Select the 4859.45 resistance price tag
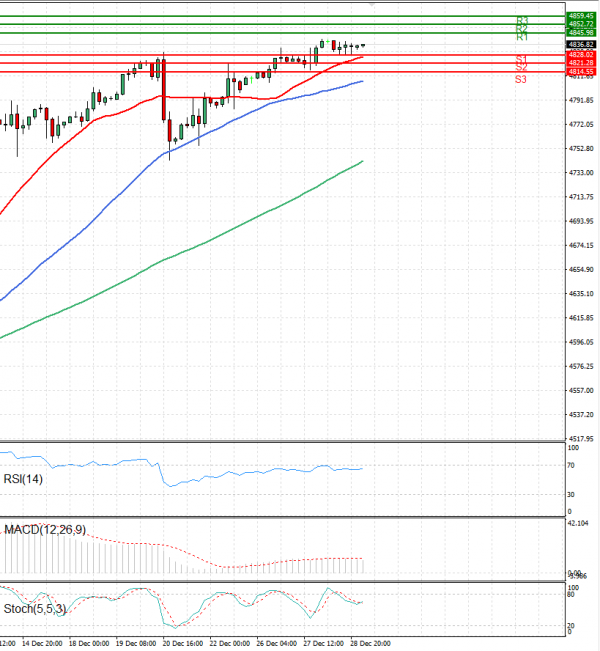 pyautogui.click(x=581, y=16)
